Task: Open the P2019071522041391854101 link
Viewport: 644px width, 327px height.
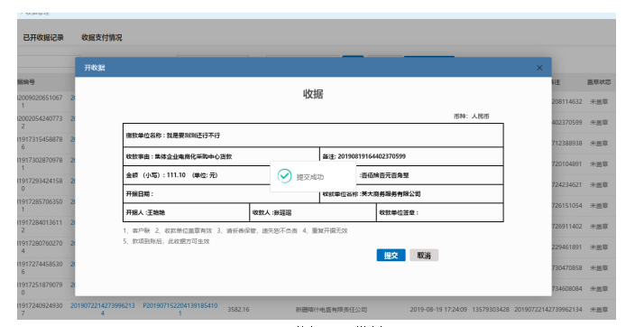Action: point(179,309)
